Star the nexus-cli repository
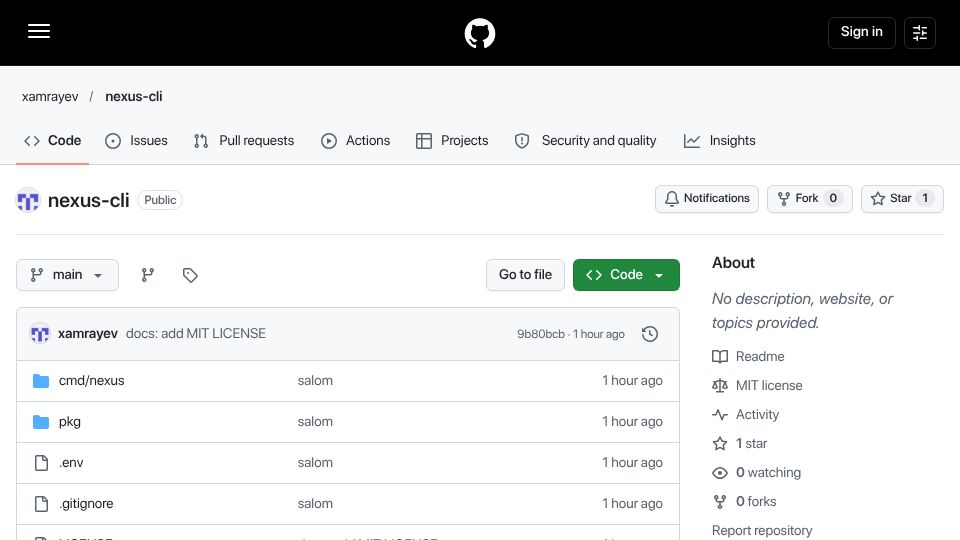This screenshot has height=540, width=960. (x=902, y=198)
